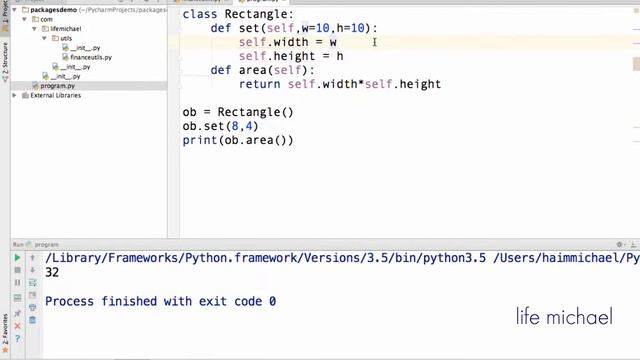The width and height of the screenshot is (640, 360).
Task: Rerun program with green play icon
Action: [x=17, y=258]
